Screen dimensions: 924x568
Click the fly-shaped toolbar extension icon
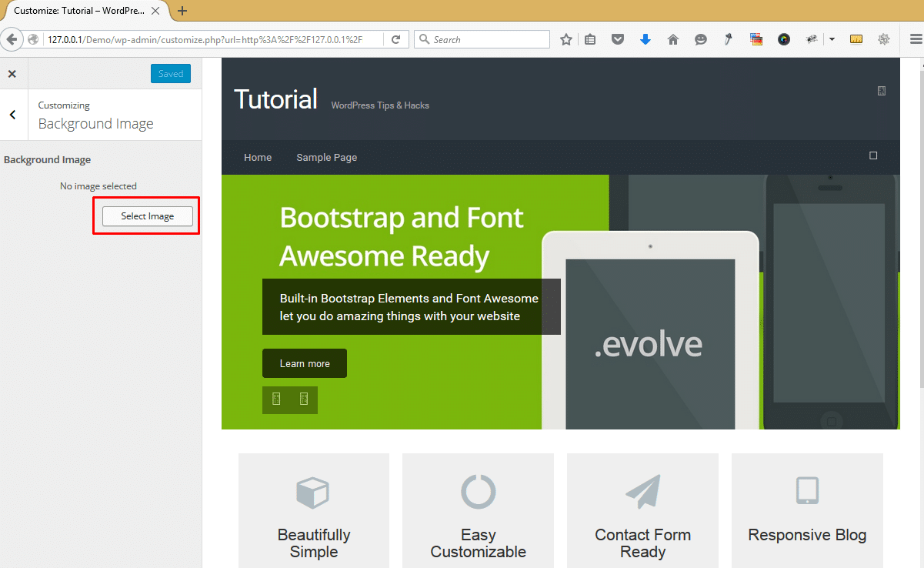coord(812,39)
